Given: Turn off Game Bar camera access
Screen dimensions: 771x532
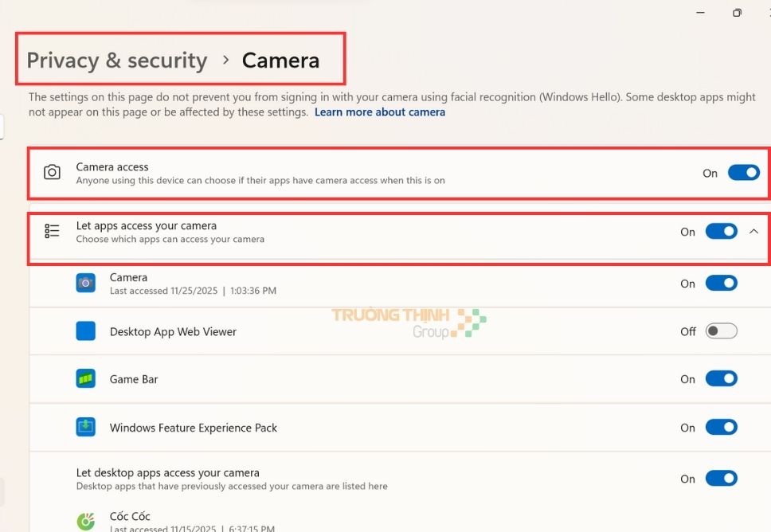Looking at the screenshot, I should (x=721, y=379).
